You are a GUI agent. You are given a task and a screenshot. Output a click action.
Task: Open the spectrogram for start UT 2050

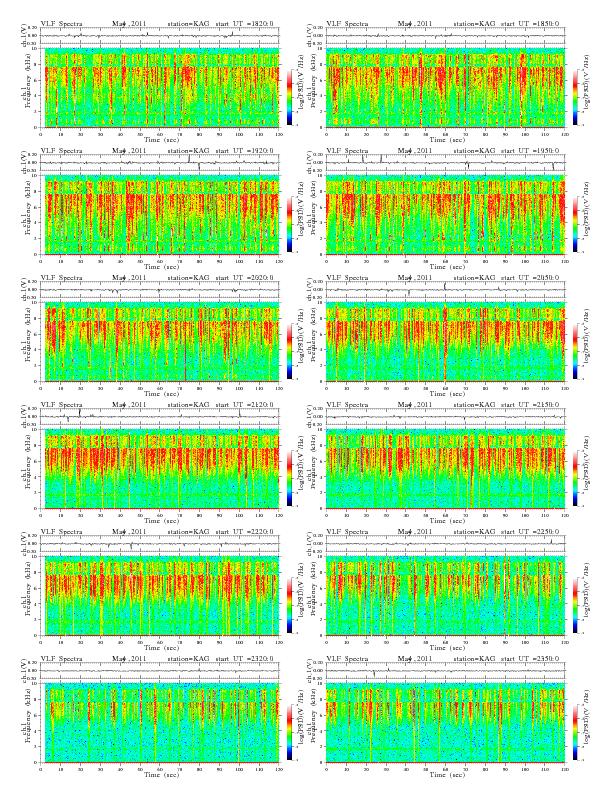pos(446,341)
